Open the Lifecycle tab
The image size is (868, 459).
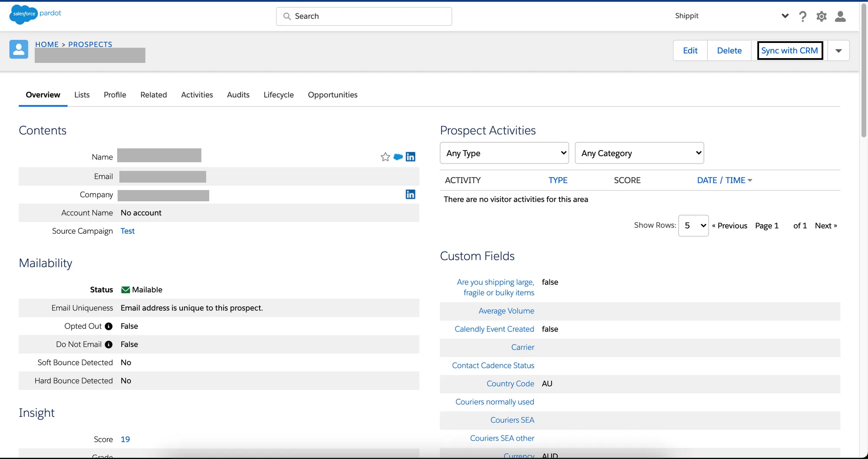pos(278,95)
